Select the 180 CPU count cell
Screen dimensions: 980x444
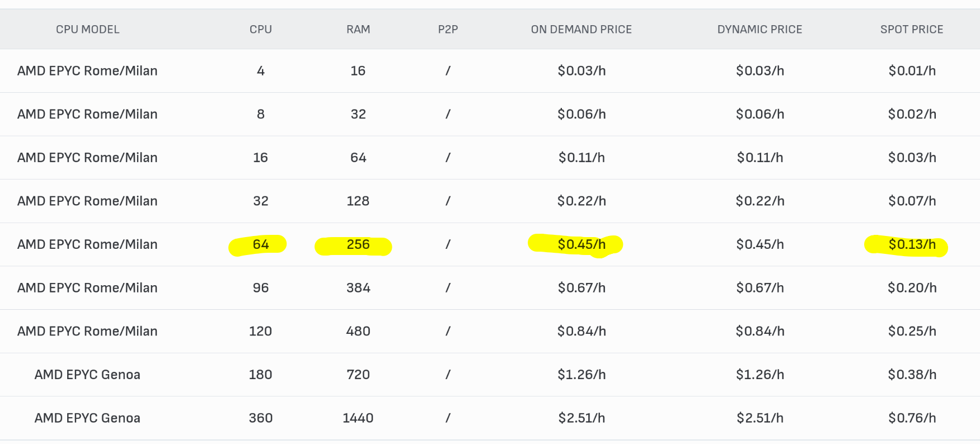coord(260,375)
